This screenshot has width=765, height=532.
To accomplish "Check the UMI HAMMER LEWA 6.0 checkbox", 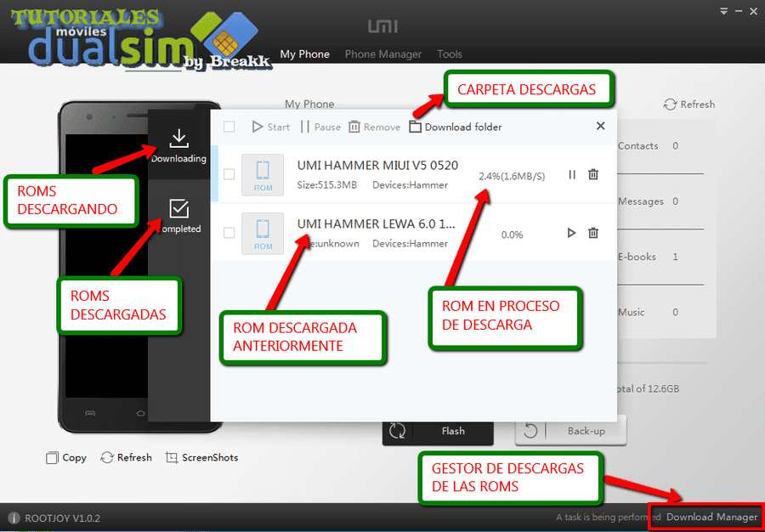I will [229, 233].
